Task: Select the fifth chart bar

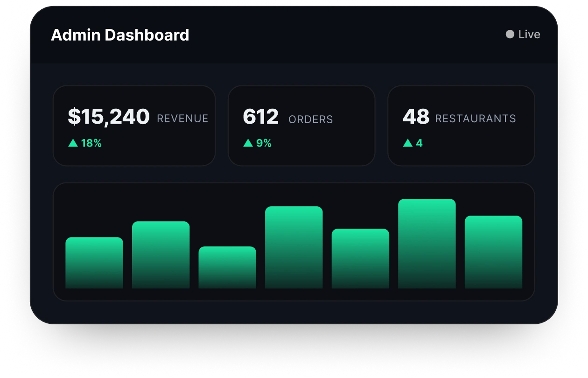Action: 360,259
